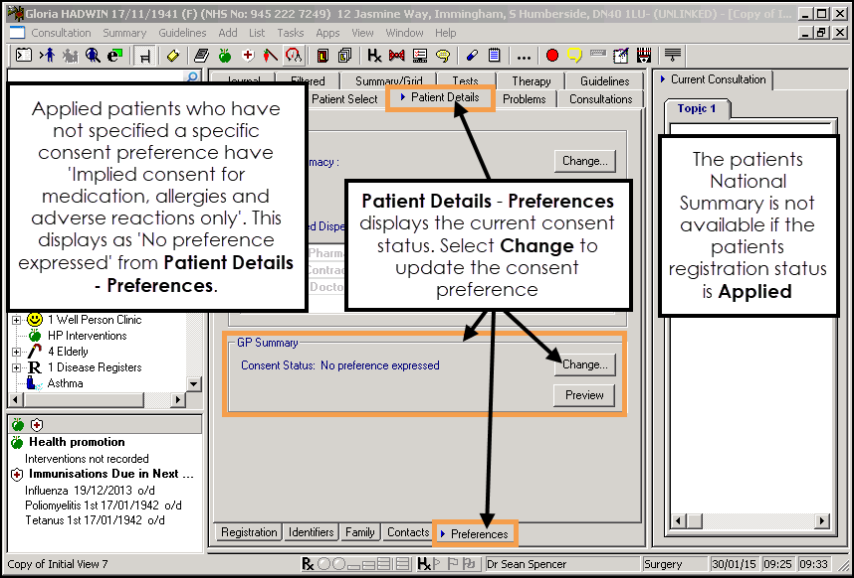Click the yellow tag toolbar icon
Image resolution: width=854 pixels, height=578 pixels.
click(x=173, y=55)
